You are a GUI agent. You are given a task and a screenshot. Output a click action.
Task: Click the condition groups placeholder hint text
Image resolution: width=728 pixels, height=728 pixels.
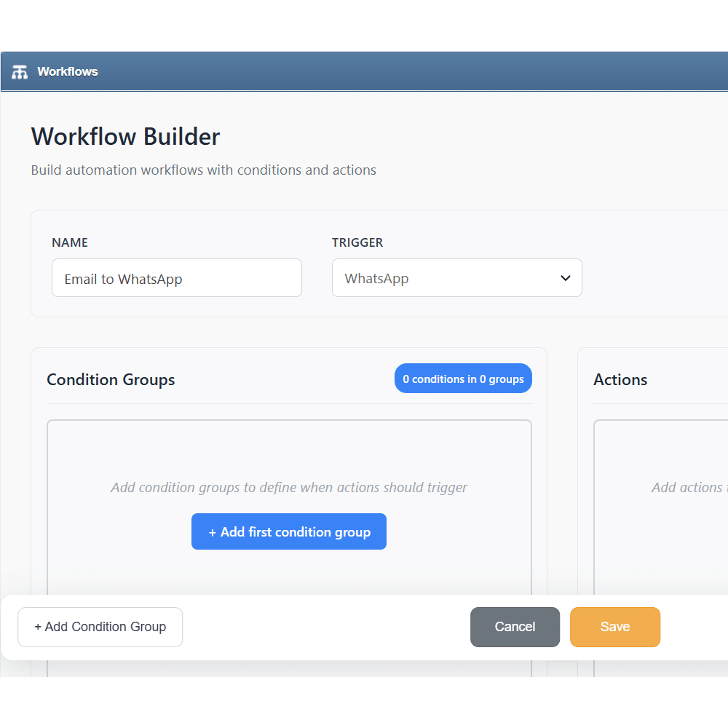click(289, 488)
